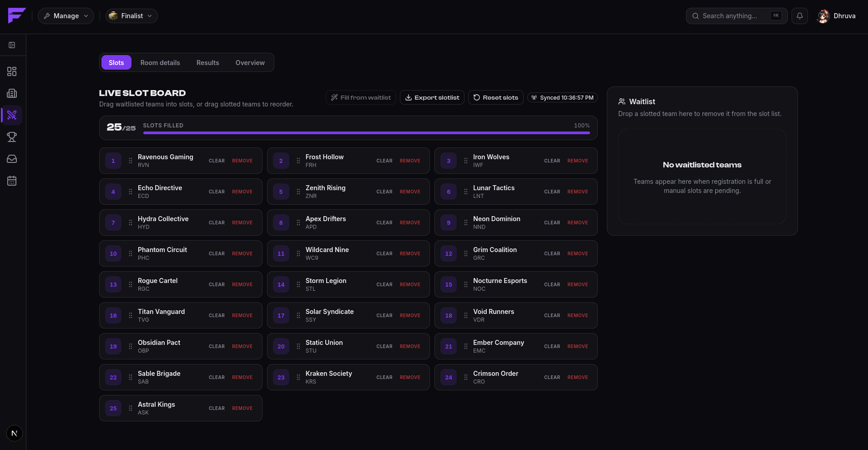Viewport: 868px width, 450px height.
Task: Clear the Wildcard Nine slot
Action: click(384, 253)
